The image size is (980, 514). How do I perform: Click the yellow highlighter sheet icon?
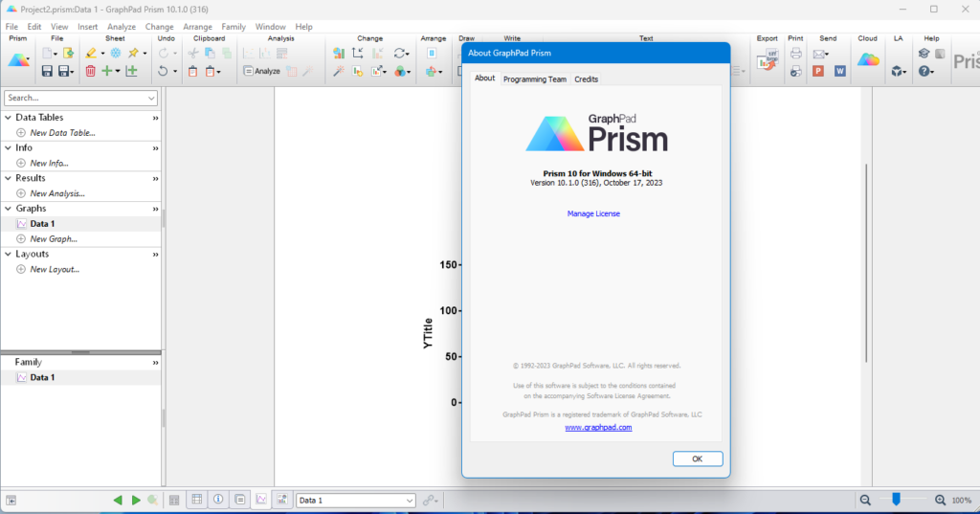tap(91, 54)
